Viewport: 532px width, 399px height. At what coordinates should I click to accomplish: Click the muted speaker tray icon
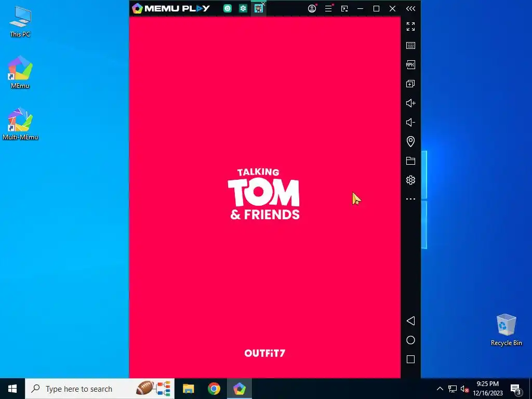pos(464,389)
